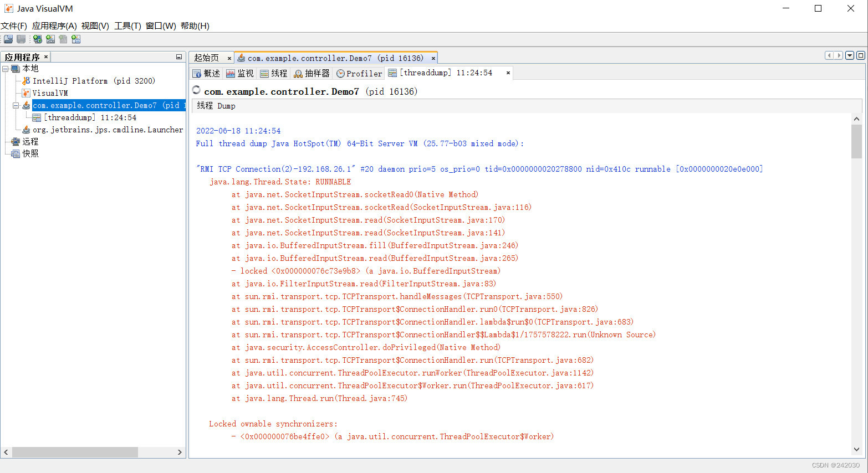Image resolution: width=868 pixels, height=473 pixels.
Task: Minimize the 应用程序 side panel
Action: pyautogui.click(x=179, y=57)
